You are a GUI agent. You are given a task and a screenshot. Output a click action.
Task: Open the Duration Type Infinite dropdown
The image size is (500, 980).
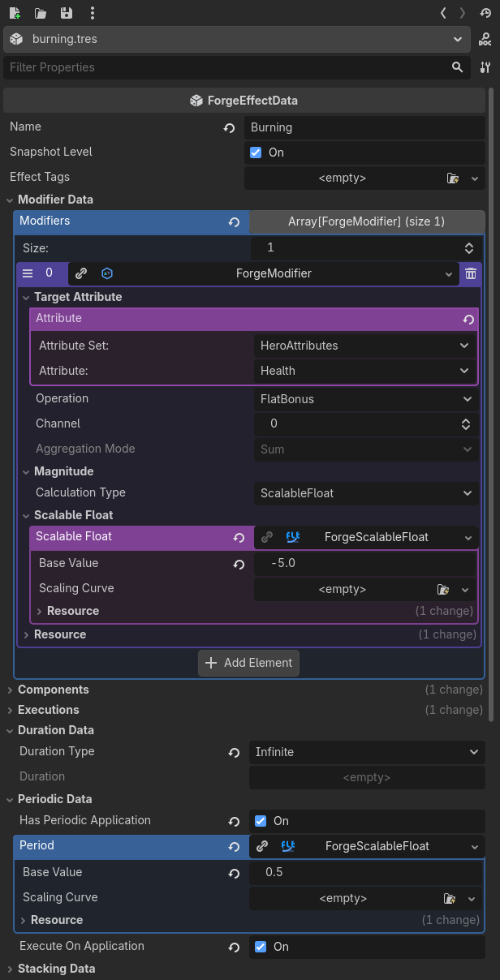(x=367, y=752)
